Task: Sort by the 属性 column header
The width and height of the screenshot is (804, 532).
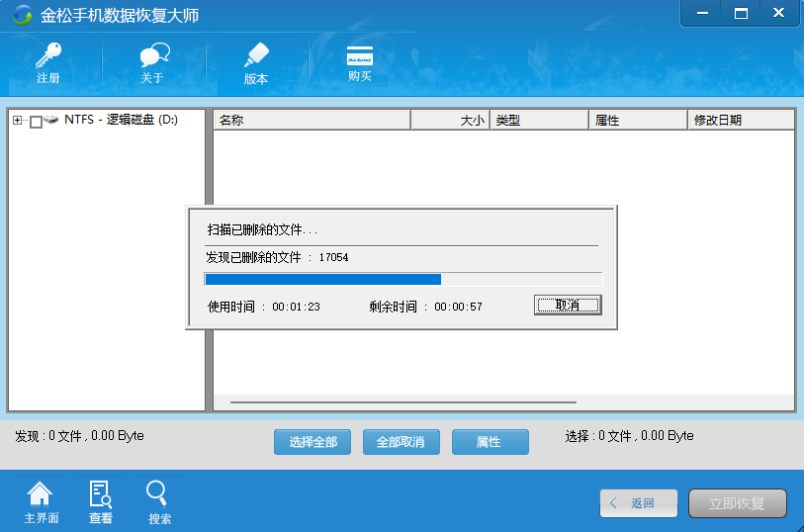Action: [x=638, y=121]
